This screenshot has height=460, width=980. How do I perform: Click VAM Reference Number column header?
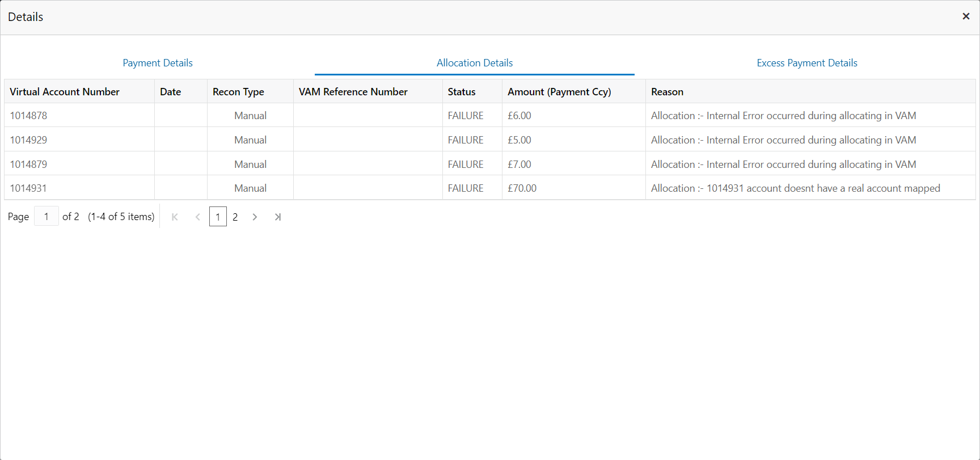click(x=368, y=91)
